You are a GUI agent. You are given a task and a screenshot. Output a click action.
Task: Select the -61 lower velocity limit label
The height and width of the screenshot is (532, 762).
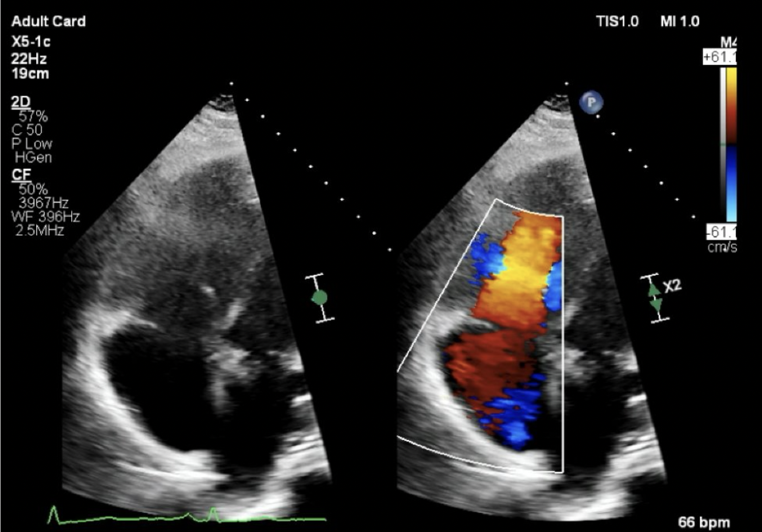point(721,232)
